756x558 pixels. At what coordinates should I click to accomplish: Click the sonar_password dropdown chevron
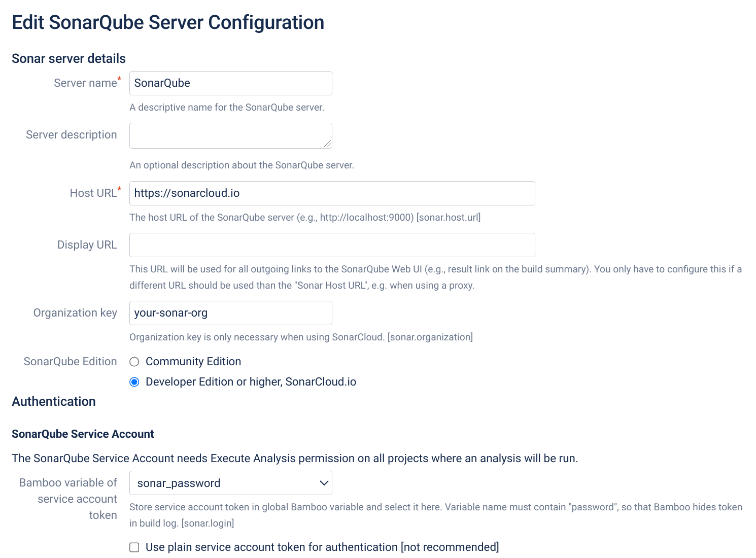(323, 483)
